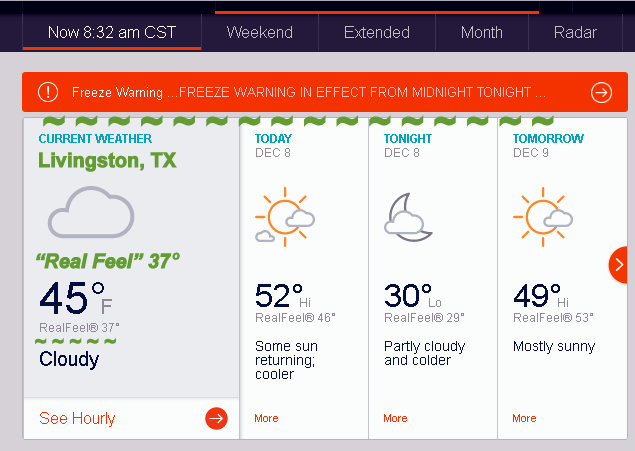
Task: Click Today's partly sunny weather icon
Action: coord(284,216)
